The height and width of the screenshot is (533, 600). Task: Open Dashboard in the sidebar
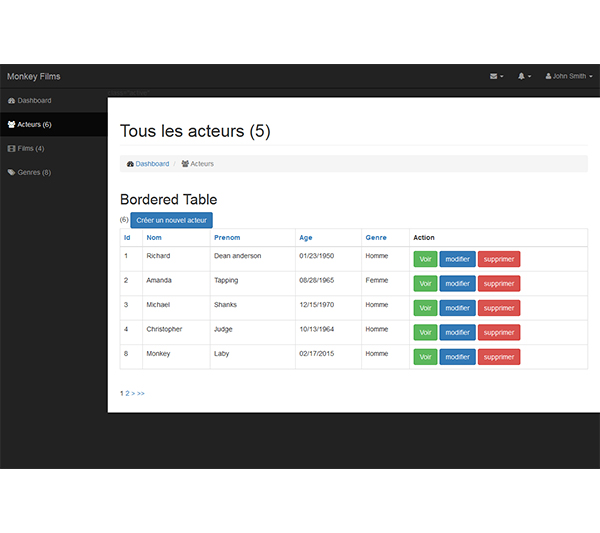(x=34, y=100)
